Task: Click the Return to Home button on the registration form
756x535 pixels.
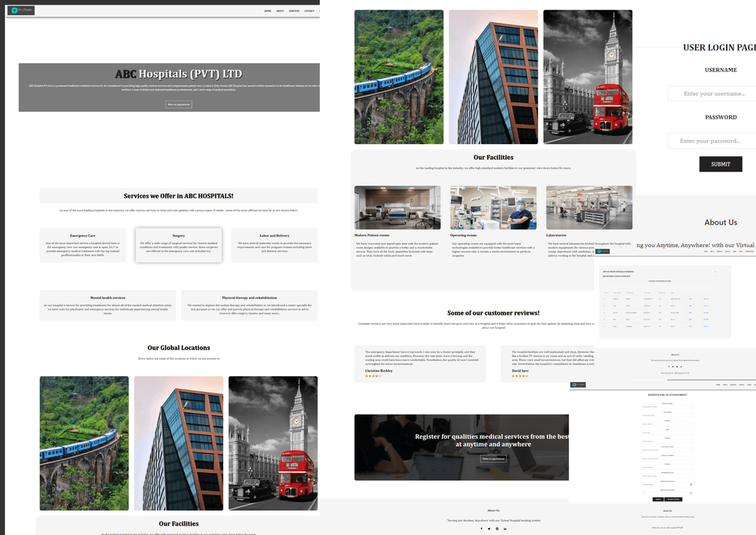Action: point(673,499)
